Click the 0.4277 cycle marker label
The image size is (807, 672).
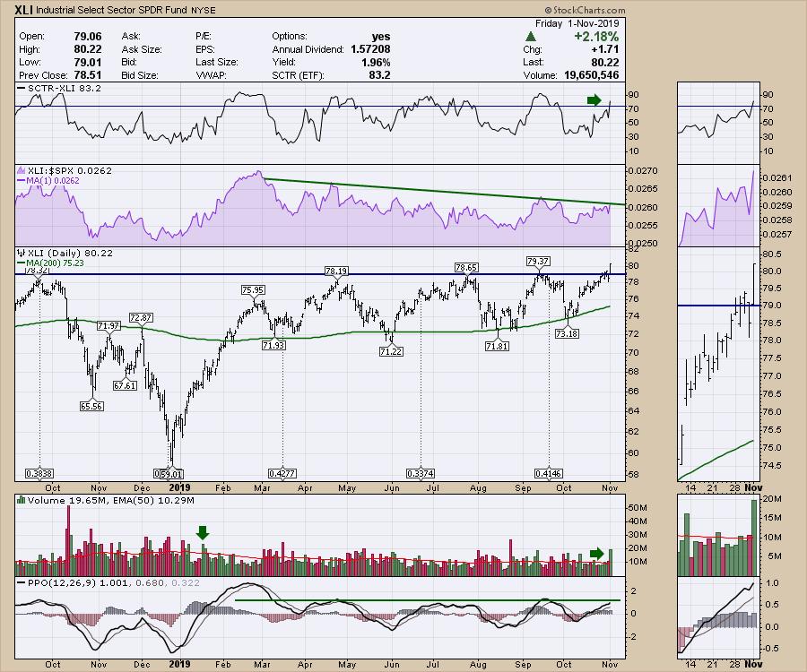(282, 474)
